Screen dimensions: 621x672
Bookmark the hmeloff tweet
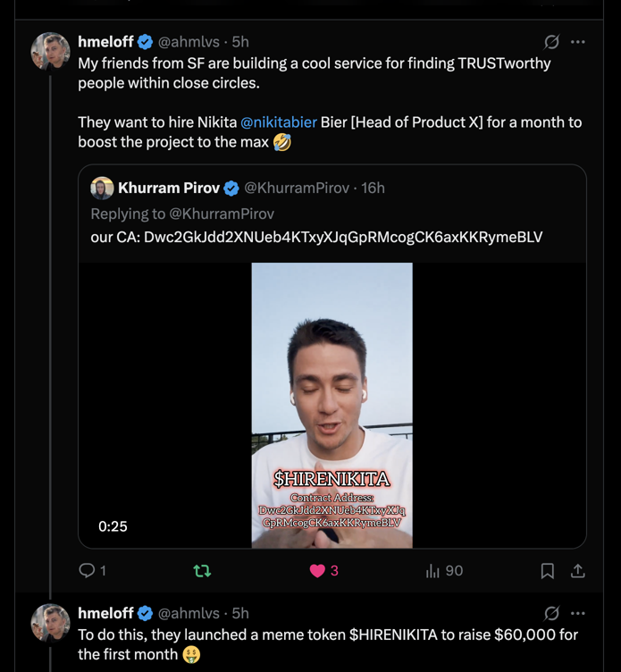tap(548, 570)
